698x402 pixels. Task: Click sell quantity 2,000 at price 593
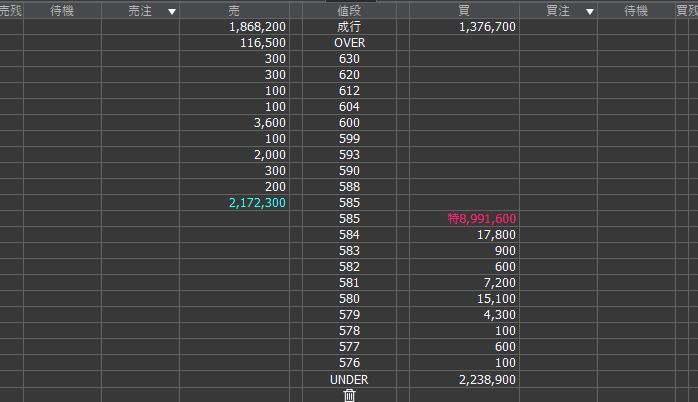[x=270, y=155]
